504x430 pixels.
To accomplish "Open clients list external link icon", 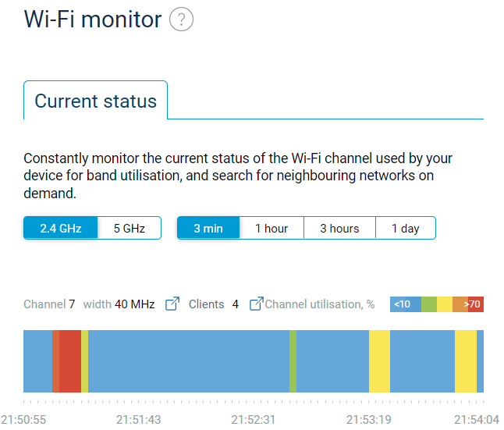I will 256,304.
